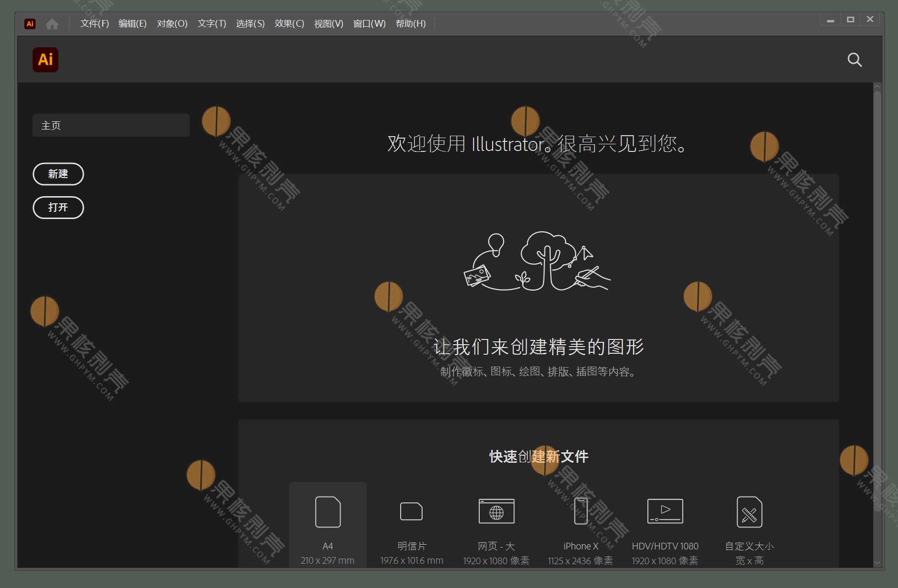Image resolution: width=898 pixels, height=588 pixels.
Task: Click the scrollbar down arrow
Action: click(x=877, y=563)
